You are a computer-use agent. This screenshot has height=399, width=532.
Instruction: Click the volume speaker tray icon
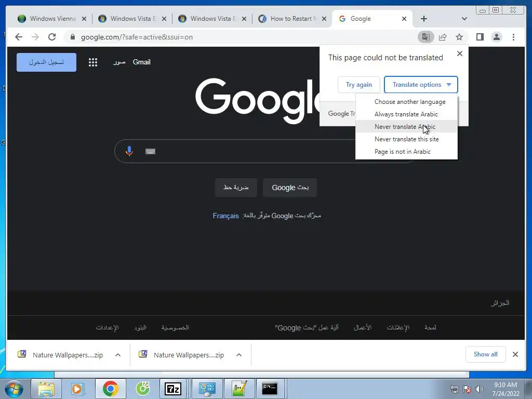[479, 389]
